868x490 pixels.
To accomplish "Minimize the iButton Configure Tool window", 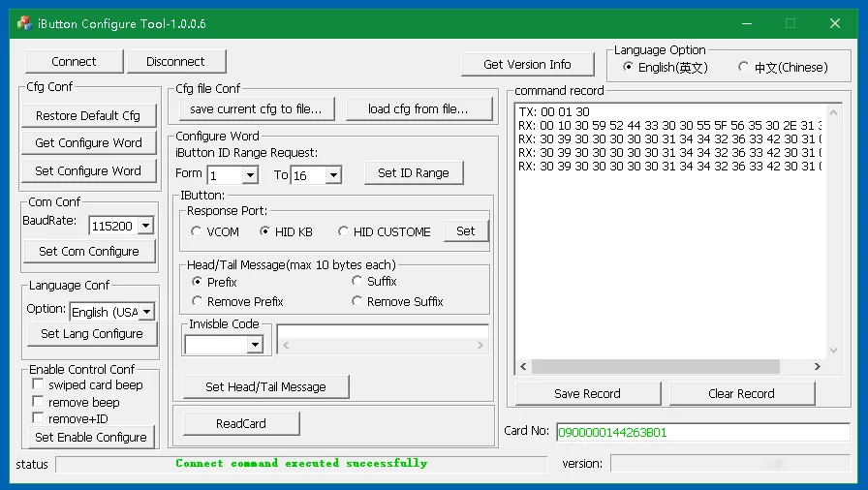I will [x=747, y=23].
